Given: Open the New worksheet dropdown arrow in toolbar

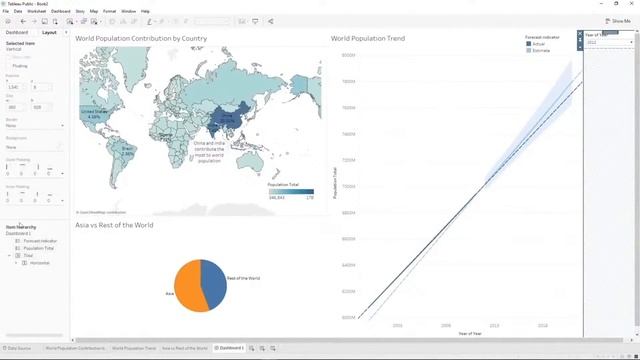Looking at the screenshot, I should (x=76, y=22).
